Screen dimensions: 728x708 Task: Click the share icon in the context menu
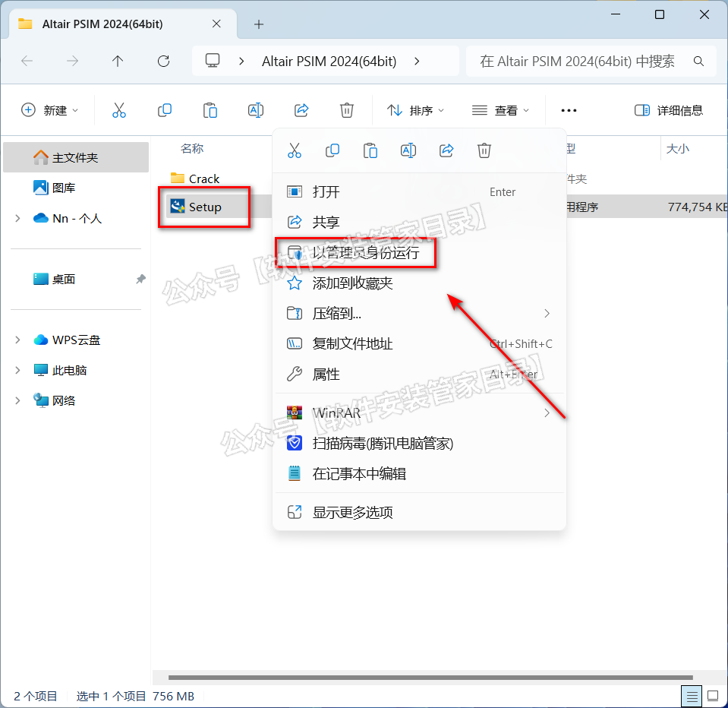446,150
